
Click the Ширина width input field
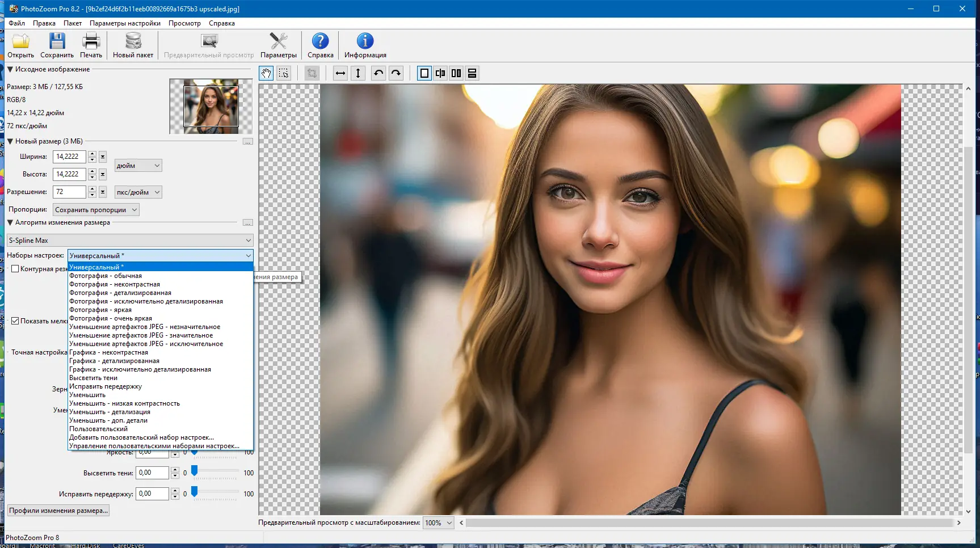click(69, 157)
